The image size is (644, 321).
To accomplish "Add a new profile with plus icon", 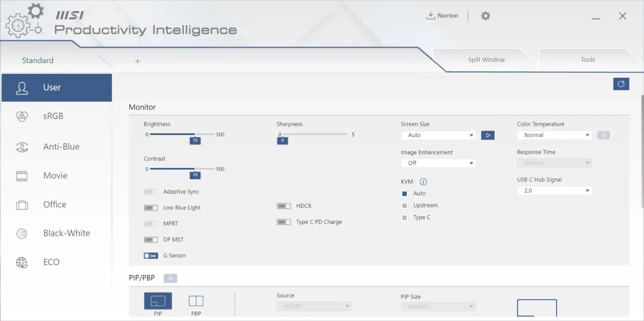I will click(x=137, y=61).
